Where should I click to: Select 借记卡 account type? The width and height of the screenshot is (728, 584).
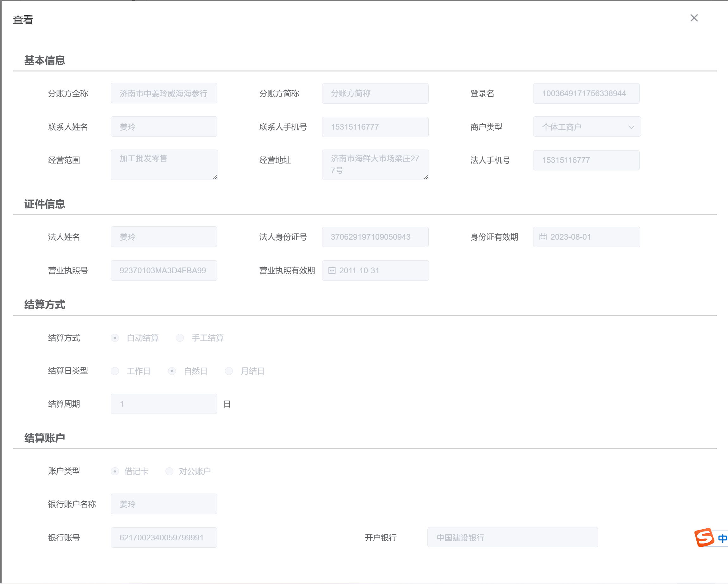(115, 471)
